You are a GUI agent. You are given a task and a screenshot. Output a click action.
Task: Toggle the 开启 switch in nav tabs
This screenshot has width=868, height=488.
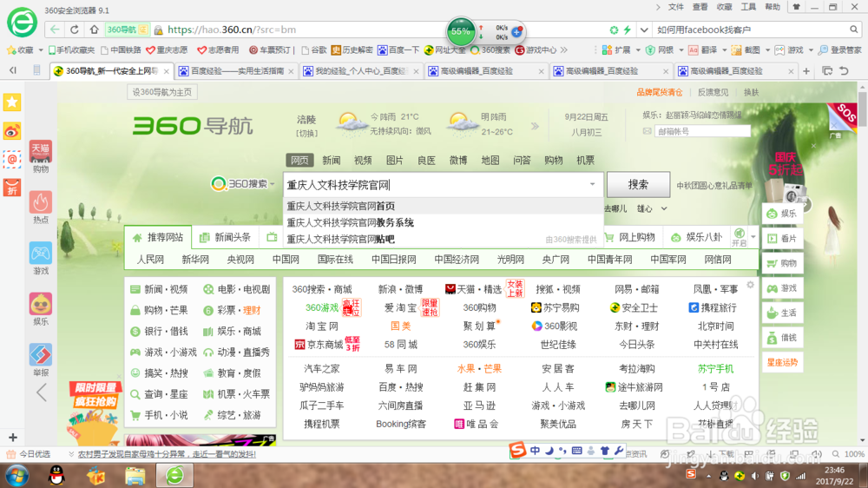(739, 236)
